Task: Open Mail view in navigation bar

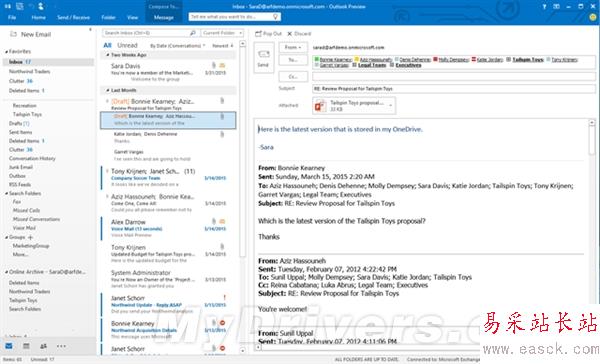Action: click(9, 346)
